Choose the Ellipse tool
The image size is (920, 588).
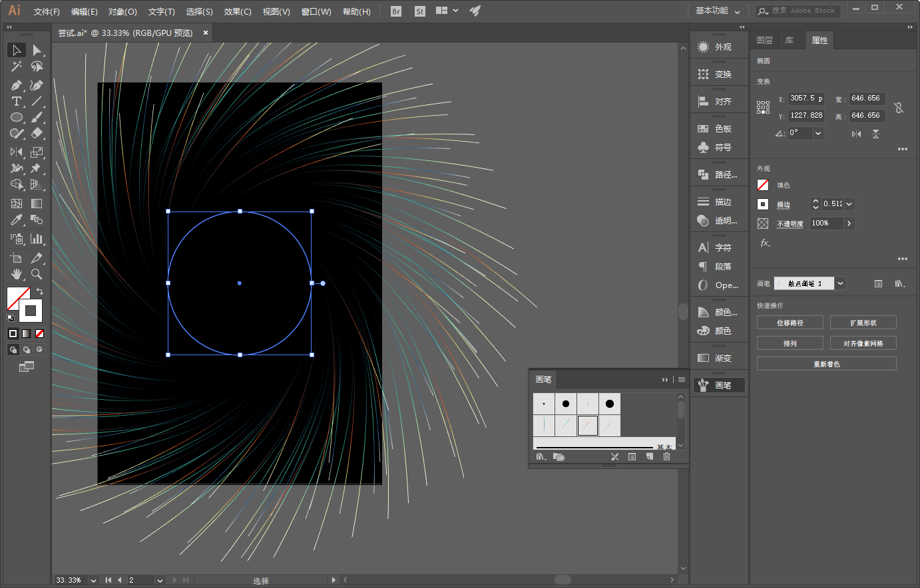16,118
